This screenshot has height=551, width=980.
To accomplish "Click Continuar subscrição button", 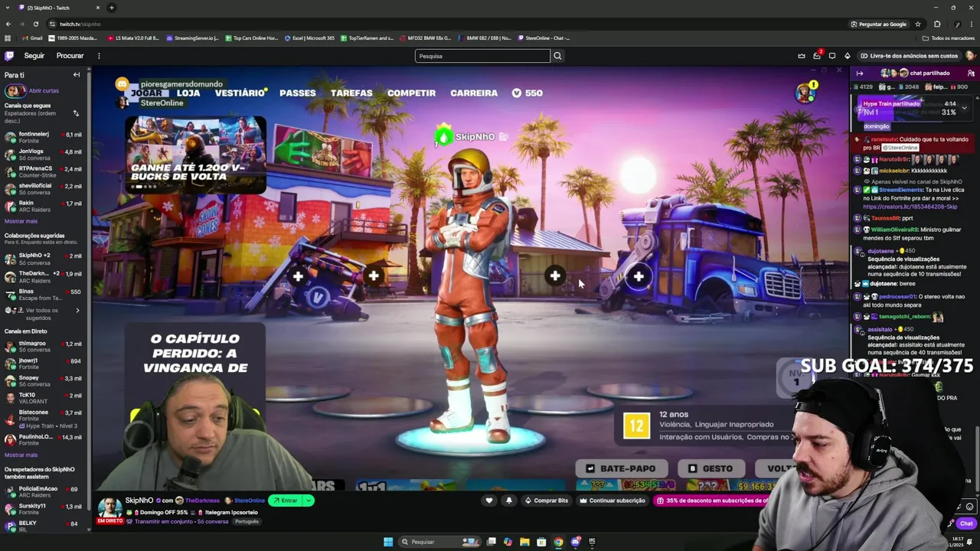I will [612, 500].
